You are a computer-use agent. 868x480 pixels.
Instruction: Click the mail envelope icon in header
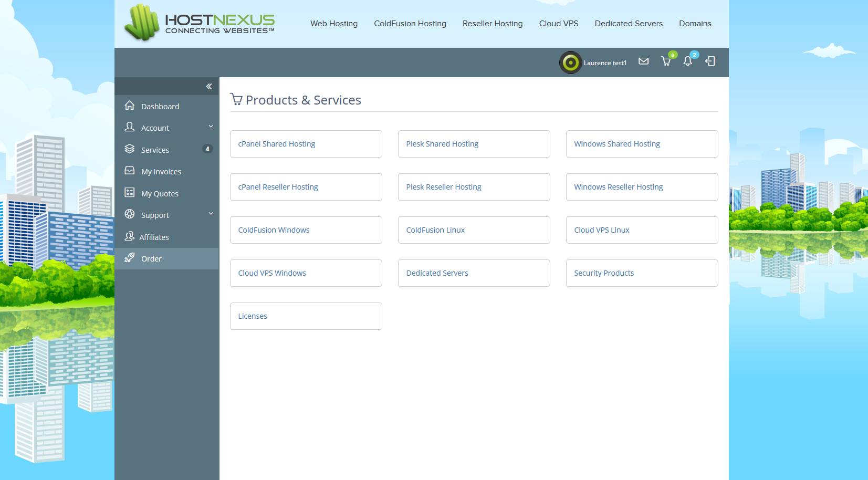(643, 61)
